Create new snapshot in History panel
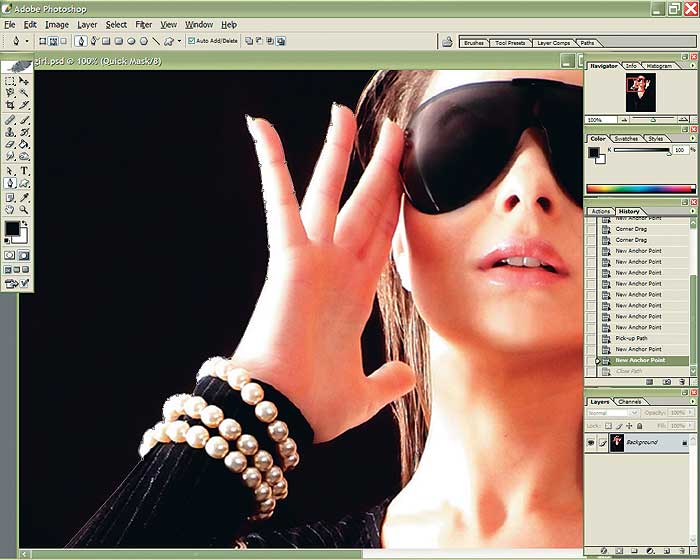This screenshot has height=560, width=700. click(x=667, y=382)
